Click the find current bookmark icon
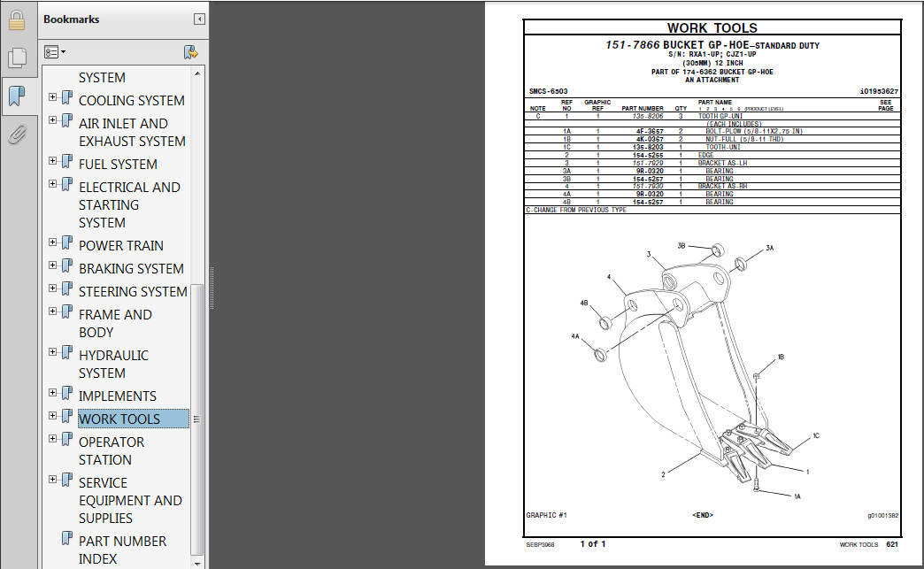924x569 pixels. (190, 52)
